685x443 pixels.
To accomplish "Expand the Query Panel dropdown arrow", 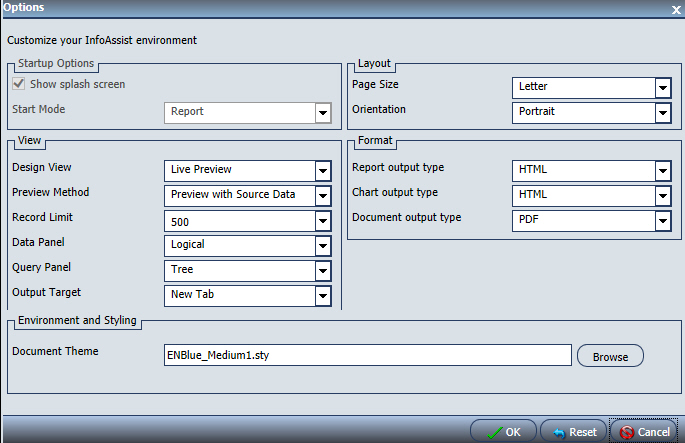I will (x=323, y=271).
